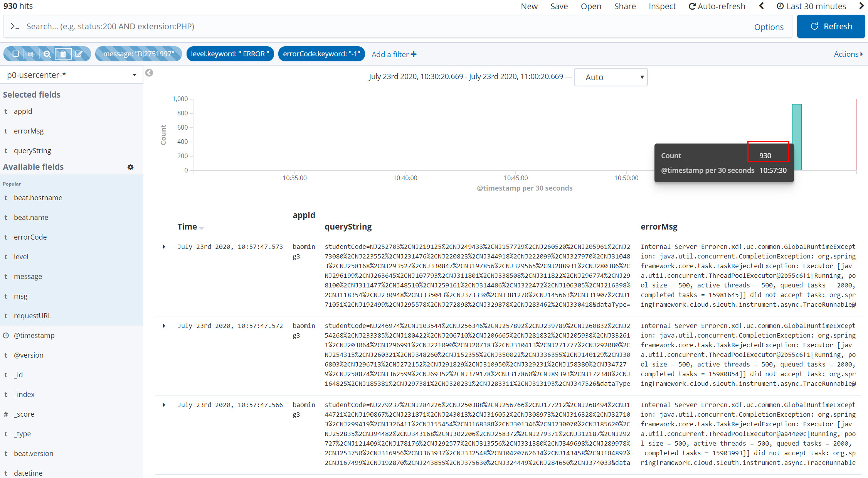The image size is (868, 478).
Task: Go to next time range arrow
Action: coord(861,6)
